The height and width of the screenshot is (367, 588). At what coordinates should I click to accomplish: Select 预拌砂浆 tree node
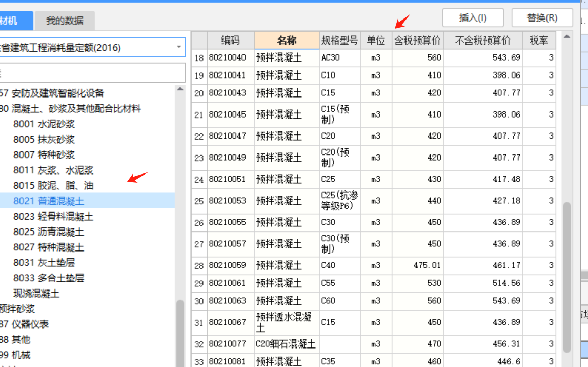17,309
